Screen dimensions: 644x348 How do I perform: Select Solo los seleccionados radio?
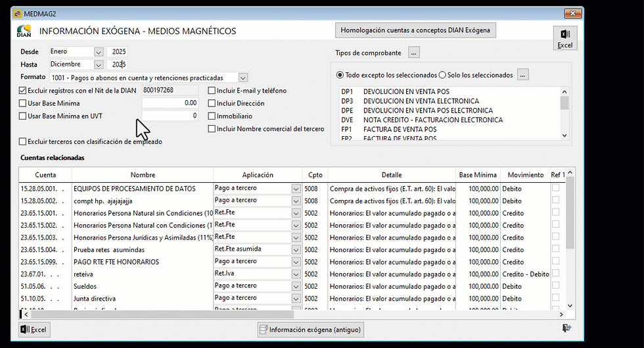point(442,75)
